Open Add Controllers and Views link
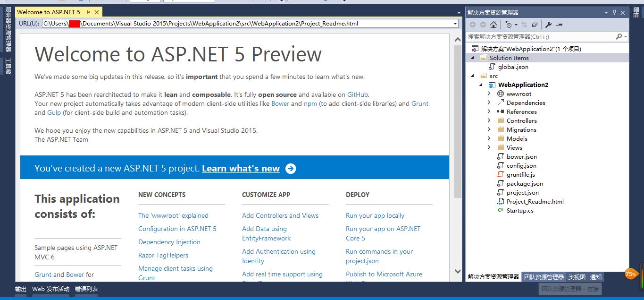 (x=280, y=215)
